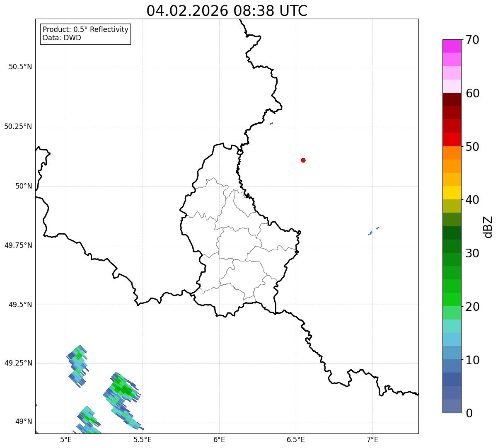Click the 49.25°N latitude label
The image size is (498, 448).
coord(18,363)
